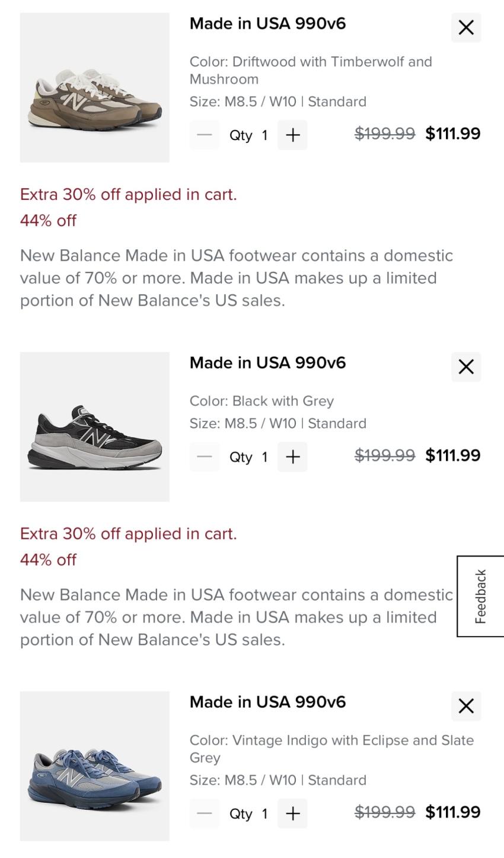Open third Made in USA 990v6 title
Image resolution: width=504 pixels, height=858 pixels.
(x=267, y=703)
